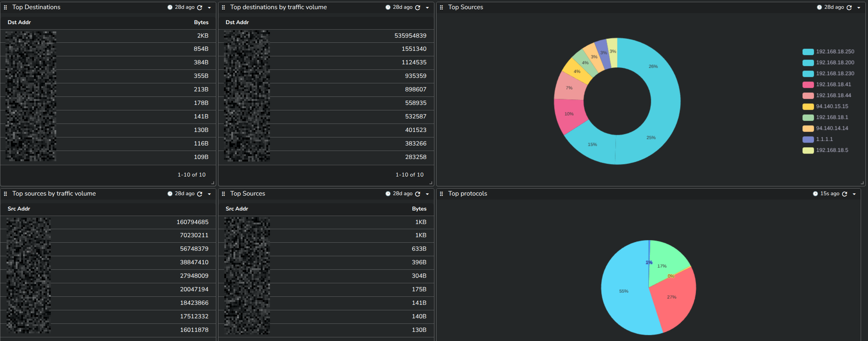Open Top Sources table panel options dropdown
The image size is (868, 341).
427,194
